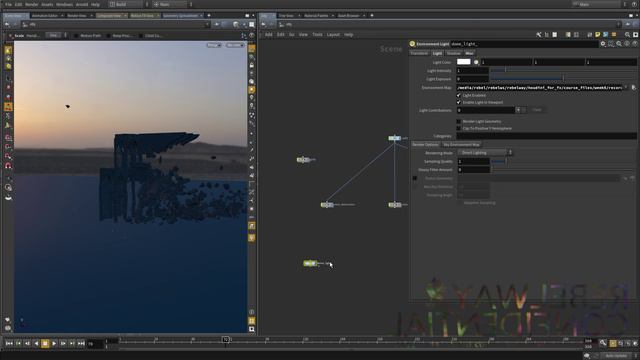The image size is (640, 360).
Task: Switch to the Material Palette tab
Action: (316, 16)
